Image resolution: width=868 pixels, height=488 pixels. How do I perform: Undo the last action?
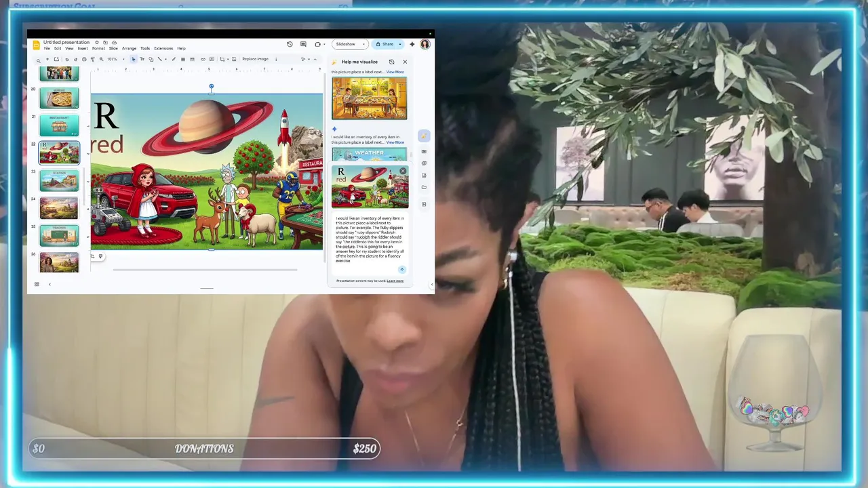67,59
